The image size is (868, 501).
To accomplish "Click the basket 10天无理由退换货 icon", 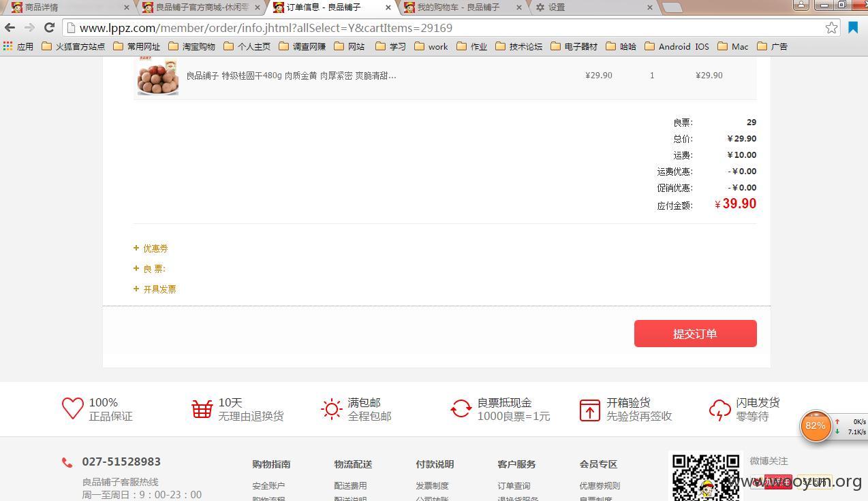I will pos(202,408).
